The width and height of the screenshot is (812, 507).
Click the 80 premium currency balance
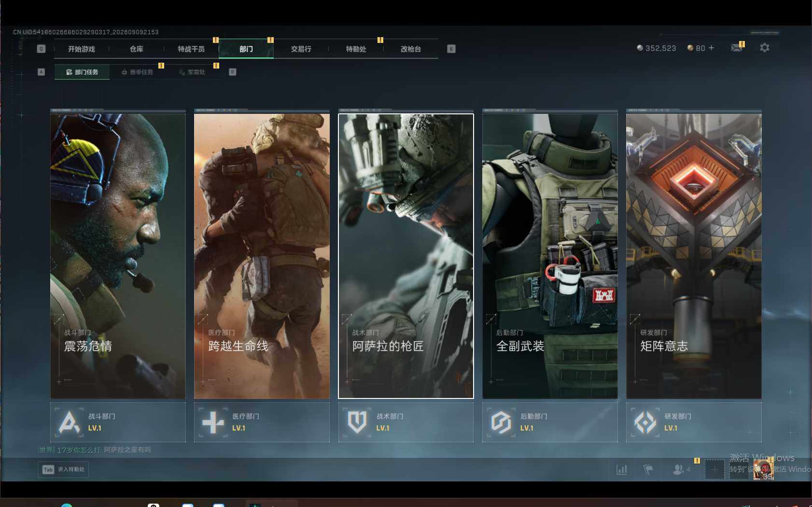(696, 48)
